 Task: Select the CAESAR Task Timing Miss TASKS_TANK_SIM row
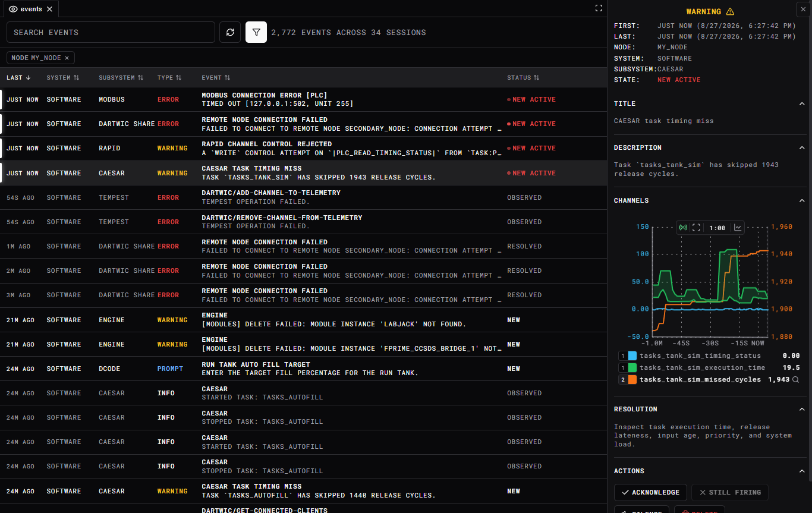303,173
